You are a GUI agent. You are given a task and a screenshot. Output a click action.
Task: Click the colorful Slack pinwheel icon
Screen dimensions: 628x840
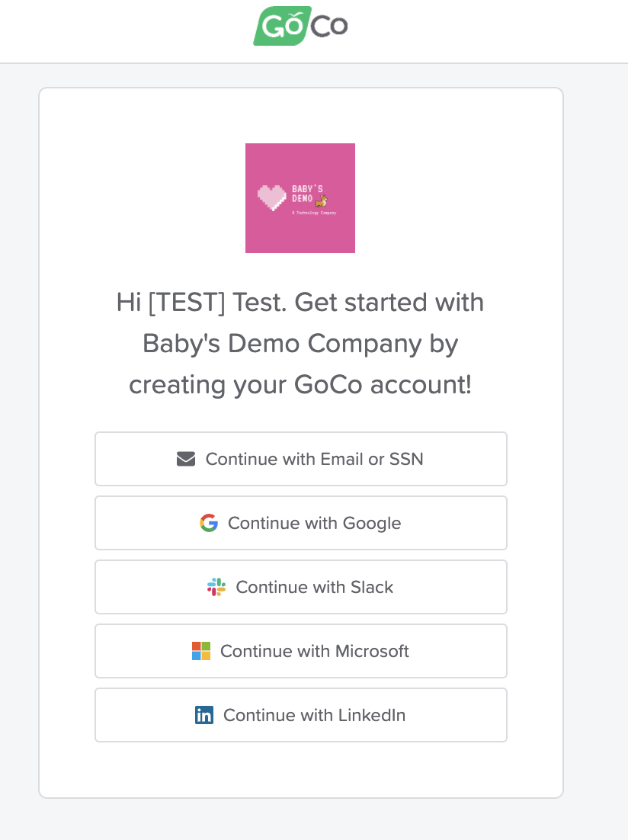pyautogui.click(x=216, y=587)
